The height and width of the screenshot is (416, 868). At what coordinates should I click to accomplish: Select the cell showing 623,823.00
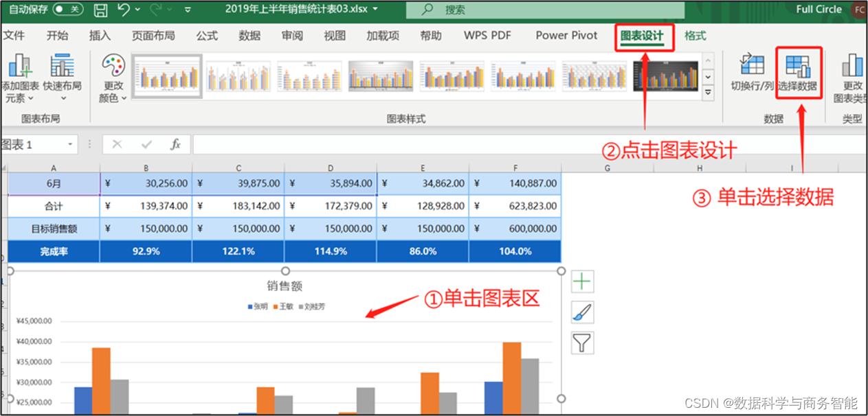(515, 206)
